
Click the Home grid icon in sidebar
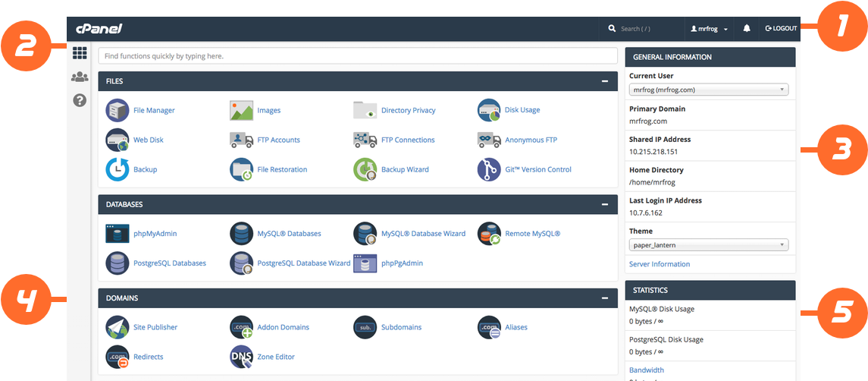click(80, 53)
